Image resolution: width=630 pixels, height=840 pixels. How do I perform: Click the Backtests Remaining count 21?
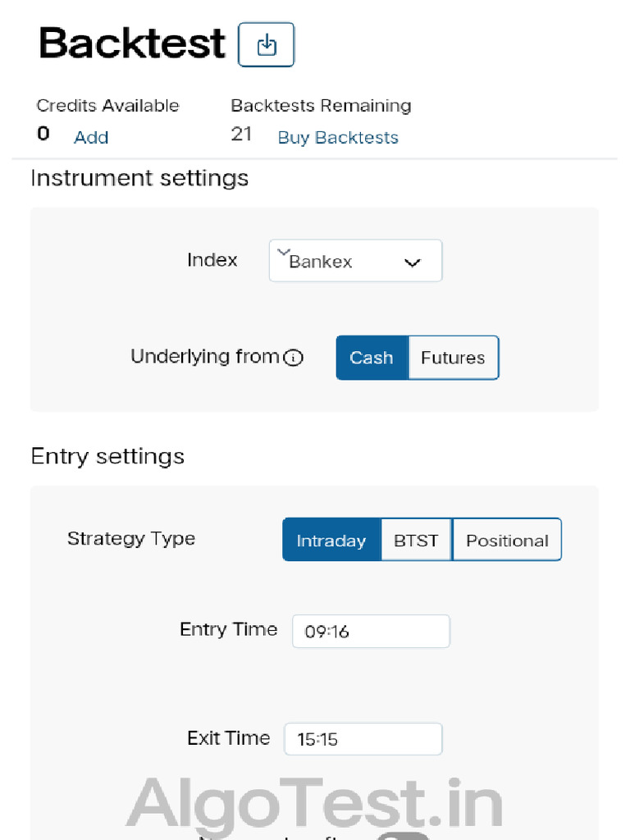click(241, 135)
